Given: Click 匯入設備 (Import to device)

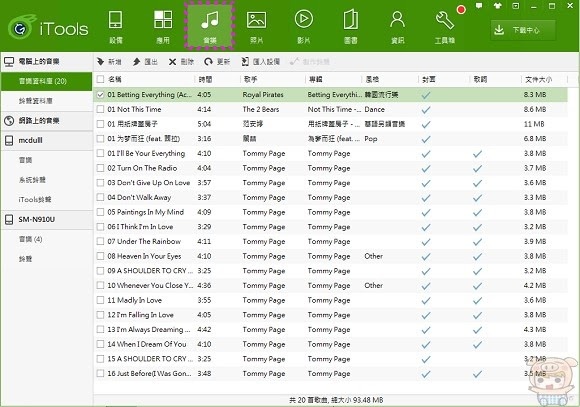Looking at the screenshot, I should tap(260, 62).
